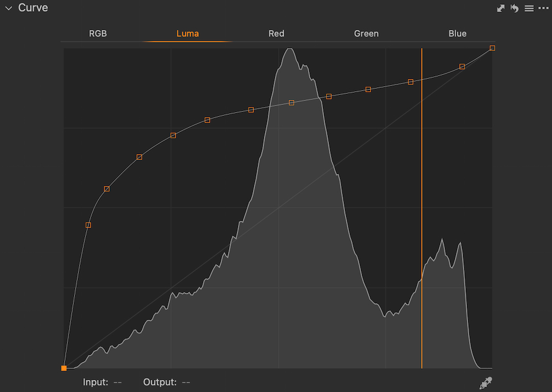Open the curve presets hamburger menu
The image size is (552, 392).
coord(529,8)
